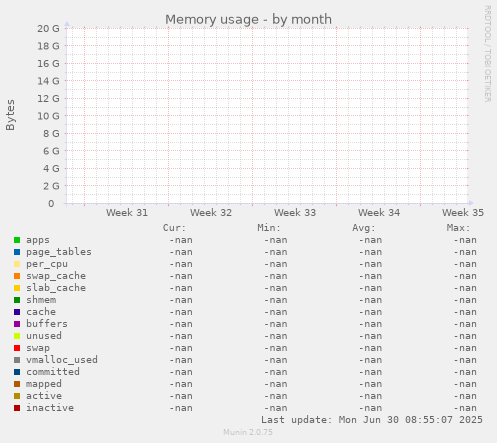Click the dark blue committed swatch
Screen dimensions: 497x443
tap(17, 372)
